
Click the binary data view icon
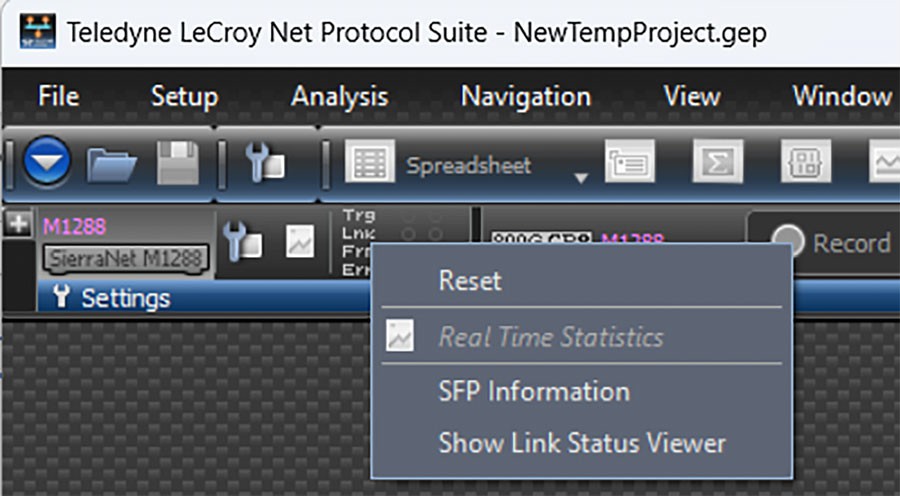click(x=806, y=161)
